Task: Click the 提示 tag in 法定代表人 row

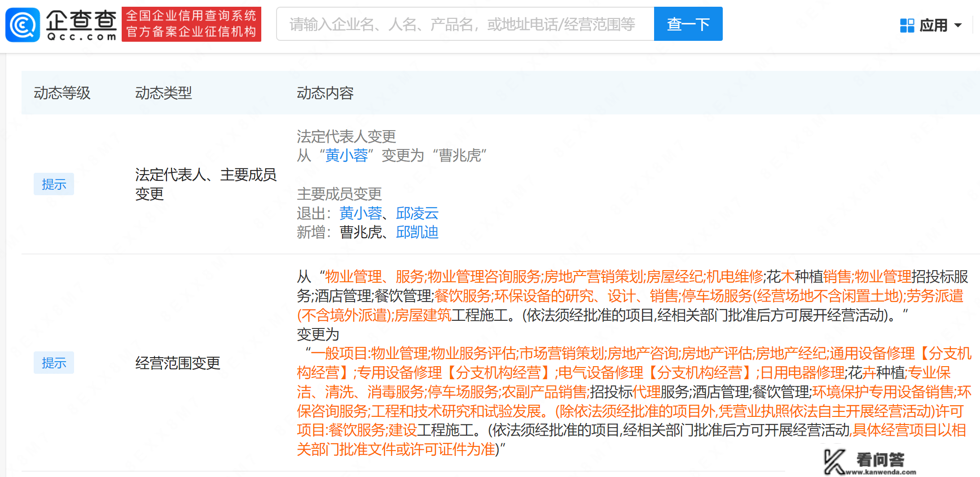Action: [x=54, y=184]
